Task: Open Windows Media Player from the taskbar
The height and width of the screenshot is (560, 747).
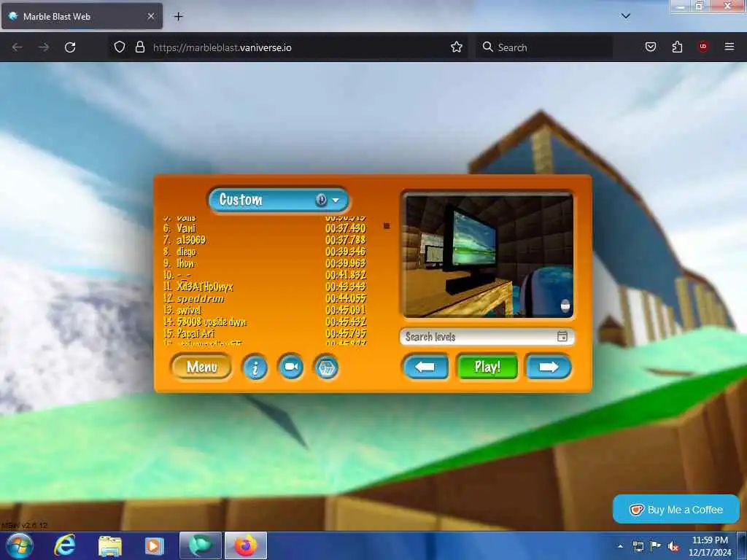Action: (154, 545)
